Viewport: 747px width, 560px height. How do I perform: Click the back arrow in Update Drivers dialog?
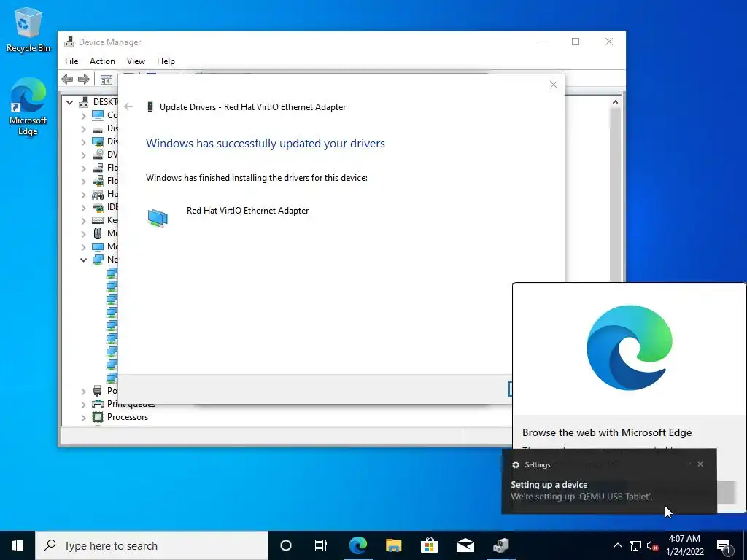pos(128,106)
